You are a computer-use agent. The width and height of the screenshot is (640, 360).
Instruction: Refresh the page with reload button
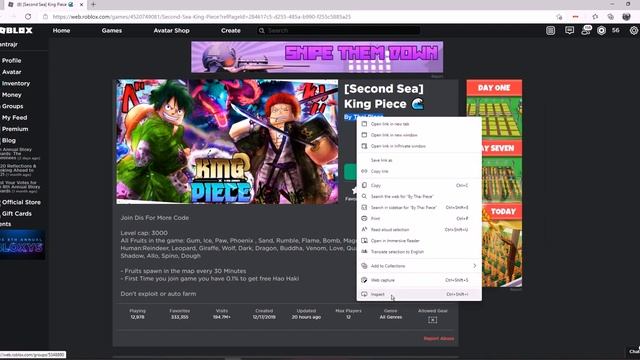tap(28, 17)
